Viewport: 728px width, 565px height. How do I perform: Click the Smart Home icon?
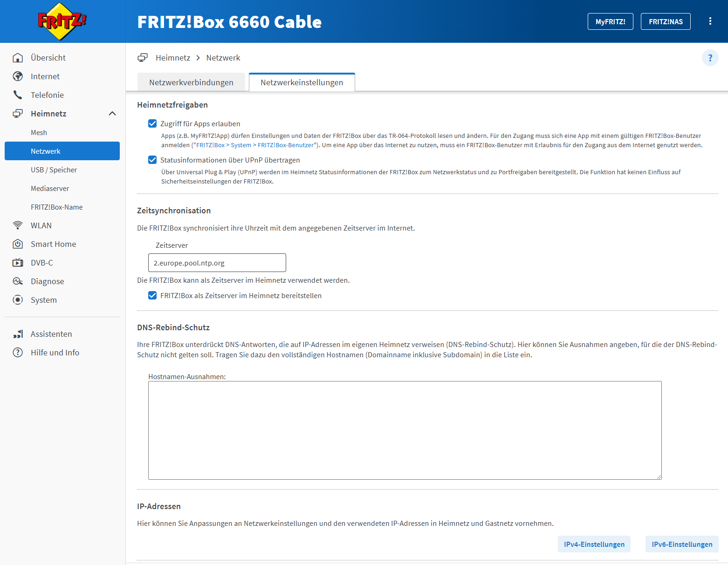[18, 244]
